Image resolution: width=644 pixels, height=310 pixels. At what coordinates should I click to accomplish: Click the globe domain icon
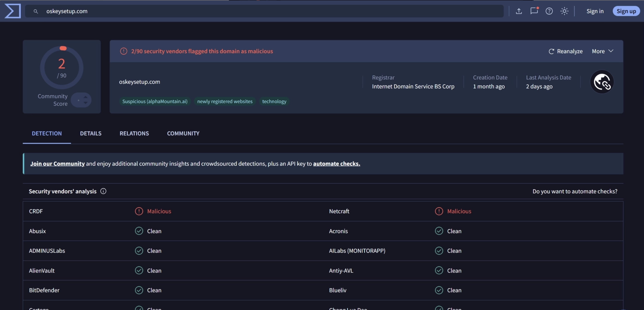tap(602, 82)
